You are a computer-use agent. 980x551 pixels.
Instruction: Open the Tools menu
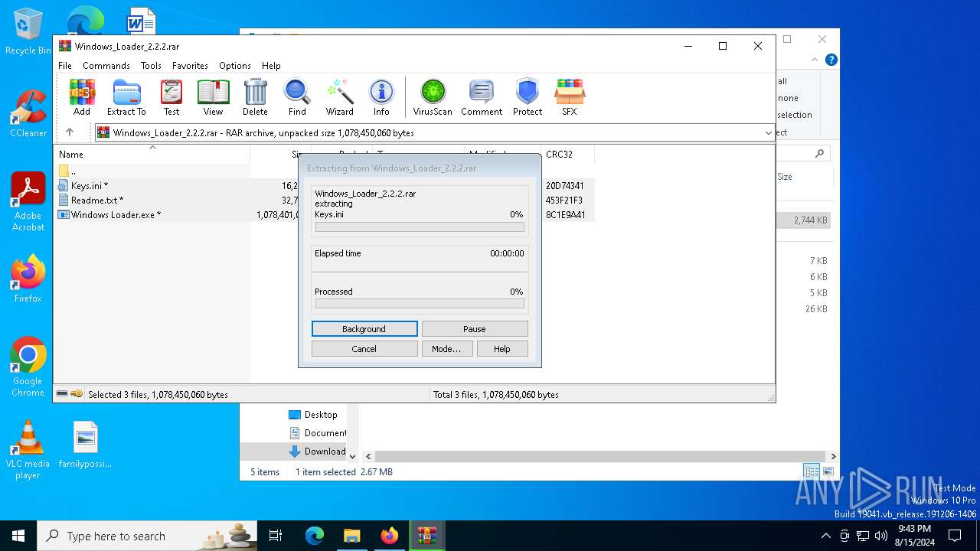151,66
